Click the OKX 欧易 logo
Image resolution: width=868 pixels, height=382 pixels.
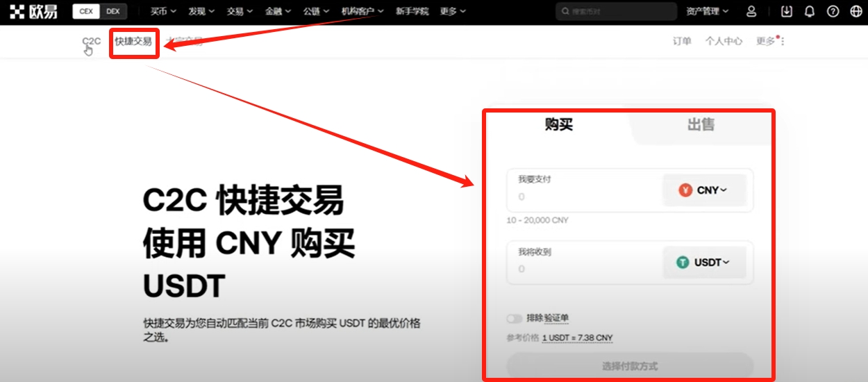34,11
